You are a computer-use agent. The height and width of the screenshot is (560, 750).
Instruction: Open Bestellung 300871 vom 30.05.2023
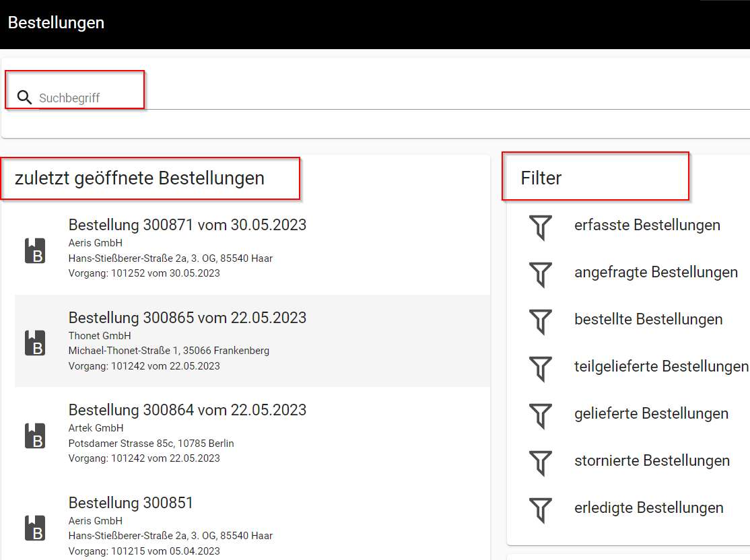tap(187, 225)
